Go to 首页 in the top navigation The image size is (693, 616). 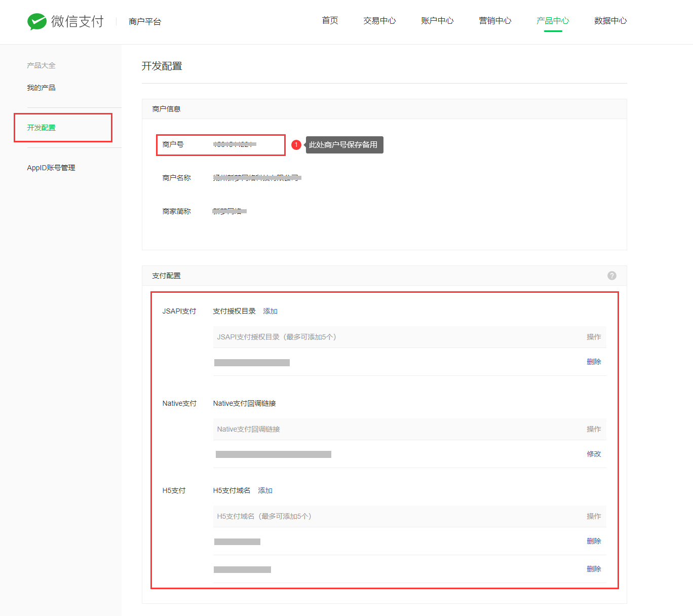coord(330,20)
